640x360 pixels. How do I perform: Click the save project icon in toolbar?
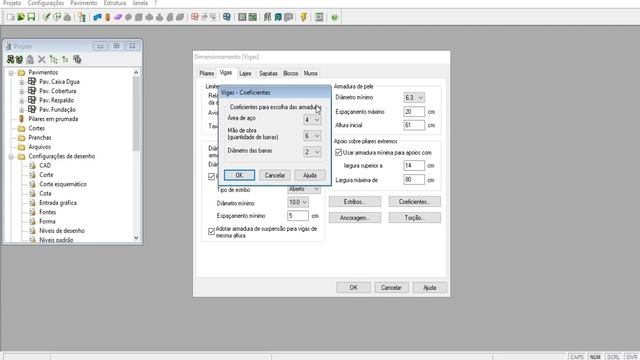tap(31, 17)
